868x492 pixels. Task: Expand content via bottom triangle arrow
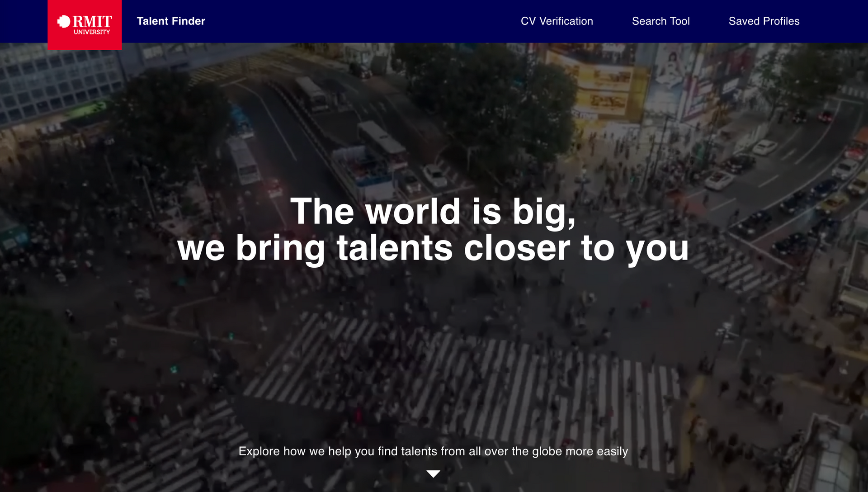click(x=433, y=473)
